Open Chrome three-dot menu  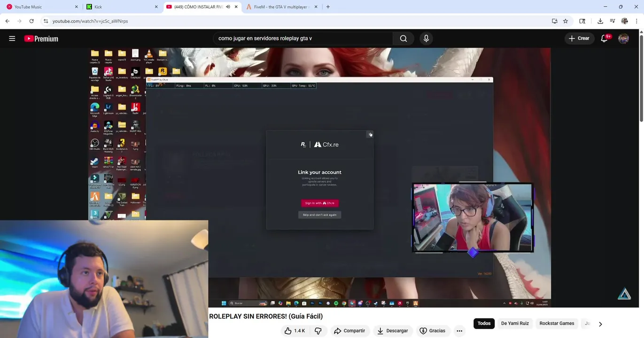click(x=636, y=21)
